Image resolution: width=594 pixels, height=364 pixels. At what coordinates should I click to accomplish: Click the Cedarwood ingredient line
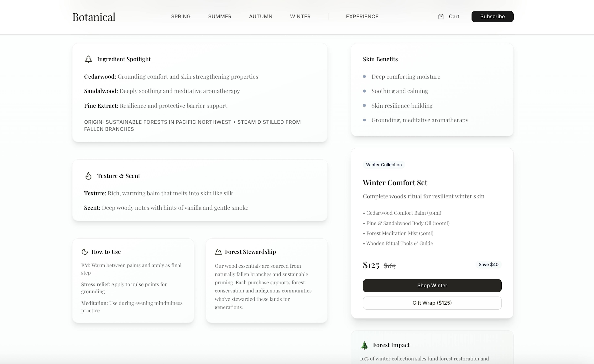(x=171, y=77)
